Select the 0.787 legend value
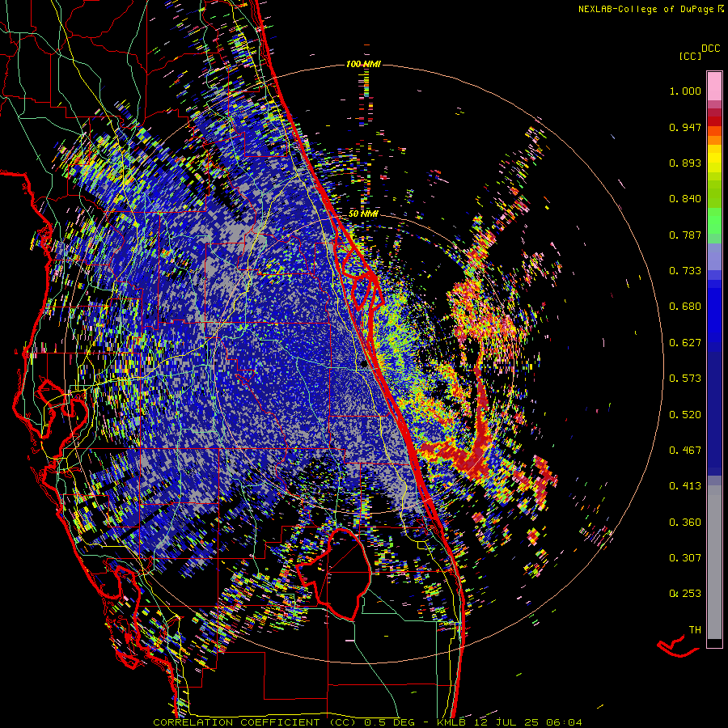Viewport: 728px width, 728px height. pyautogui.click(x=685, y=235)
